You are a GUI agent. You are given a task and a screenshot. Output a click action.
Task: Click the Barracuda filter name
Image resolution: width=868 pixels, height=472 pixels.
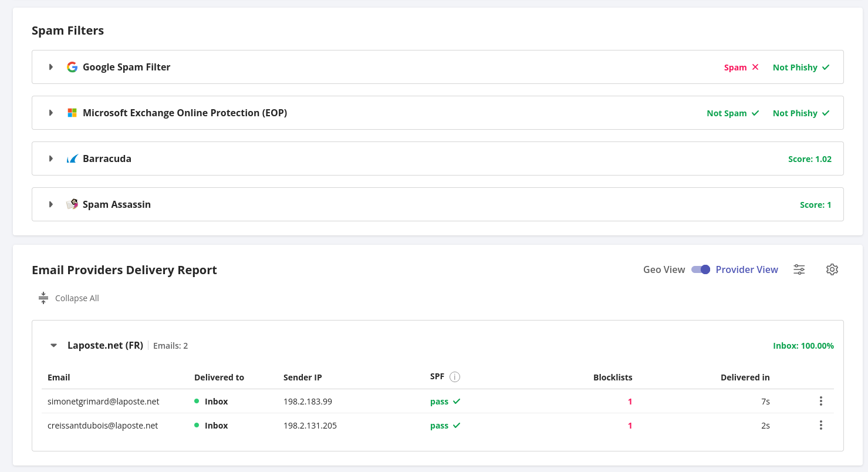(107, 159)
